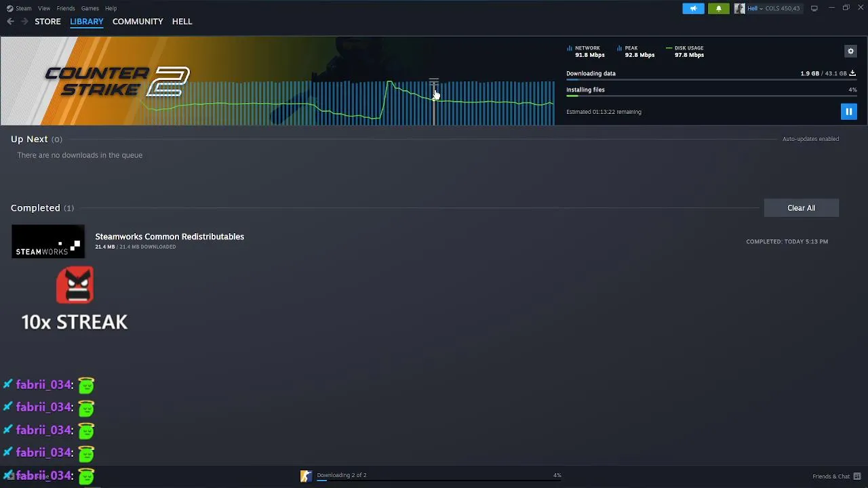Click the PEAK speed legend

635,52
